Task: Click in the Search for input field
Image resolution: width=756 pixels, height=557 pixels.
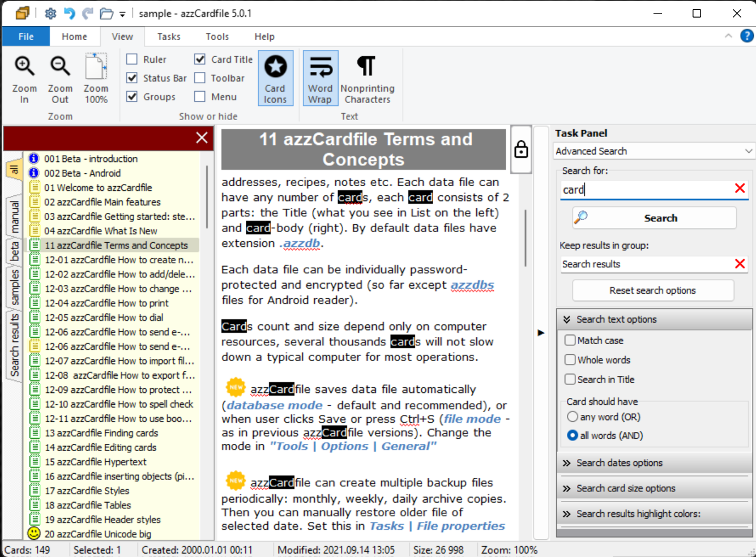Action: pyautogui.click(x=646, y=190)
